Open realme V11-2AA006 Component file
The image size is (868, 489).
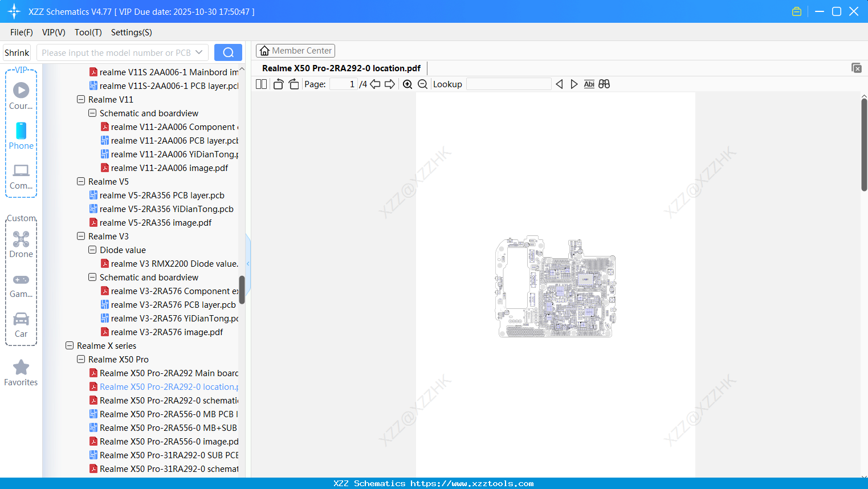170,127
